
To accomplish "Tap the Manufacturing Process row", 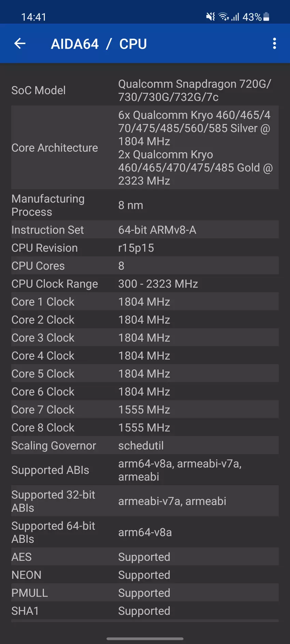I will (145, 205).
